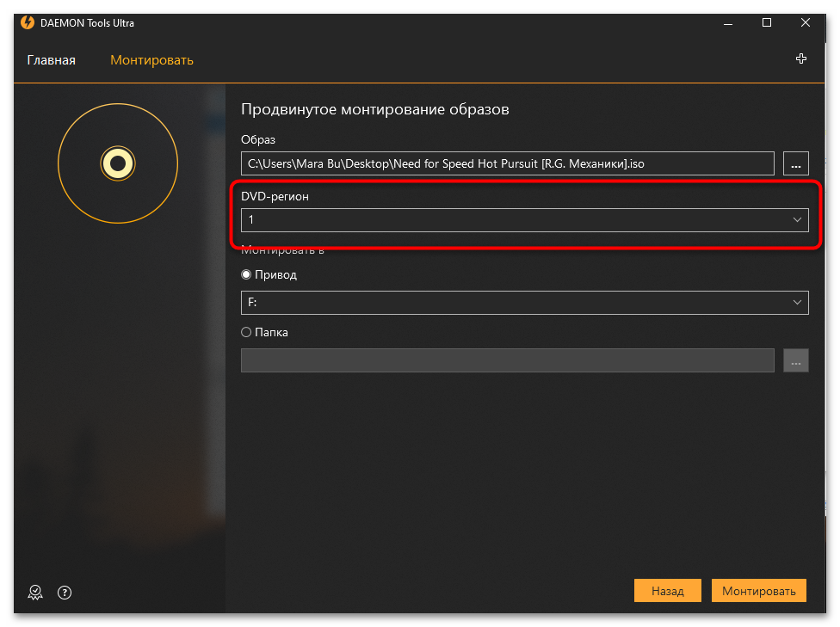Select the Привод radio button

point(246,274)
